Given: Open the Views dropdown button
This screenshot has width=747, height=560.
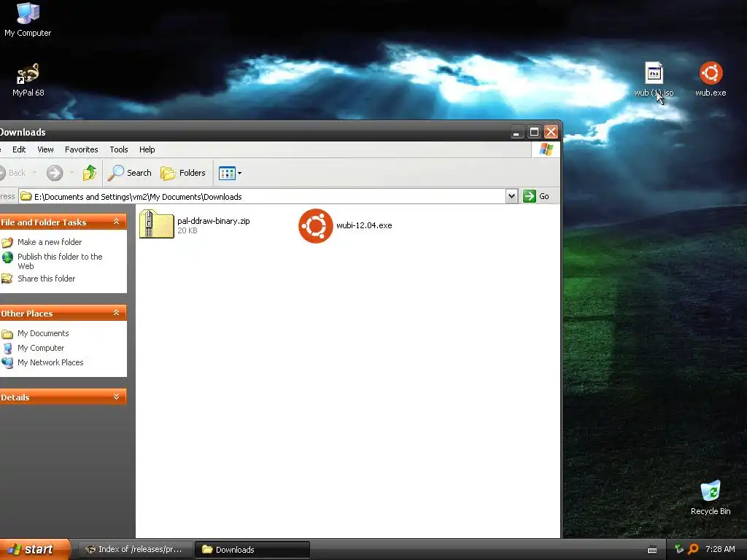Looking at the screenshot, I should (x=230, y=174).
